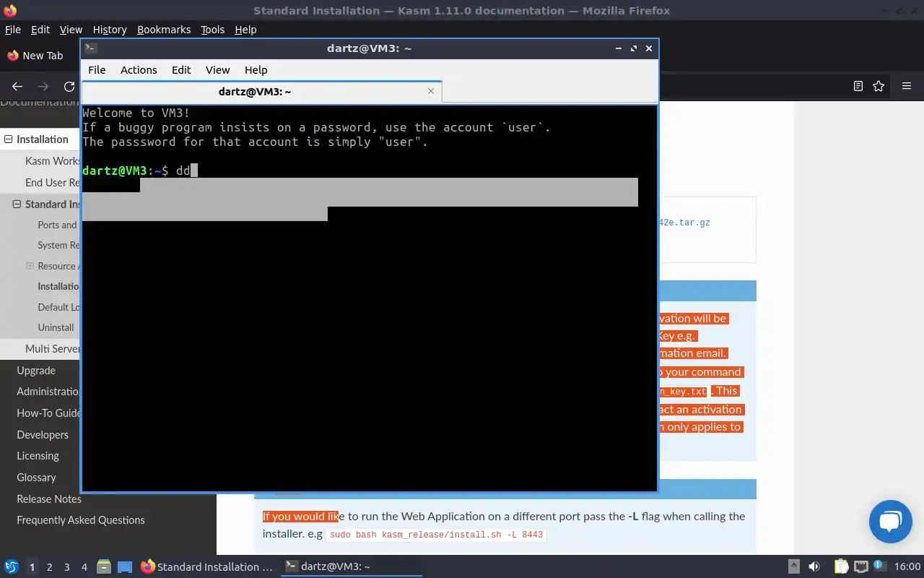Open the System Re… sidebar link

[x=58, y=245]
